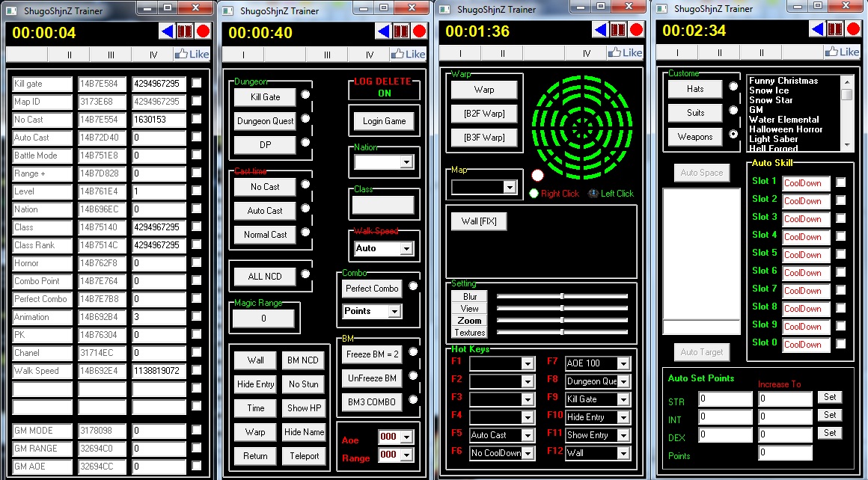Click the red record circle in the 00:00:04 window
868x480 pixels.
(x=204, y=31)
